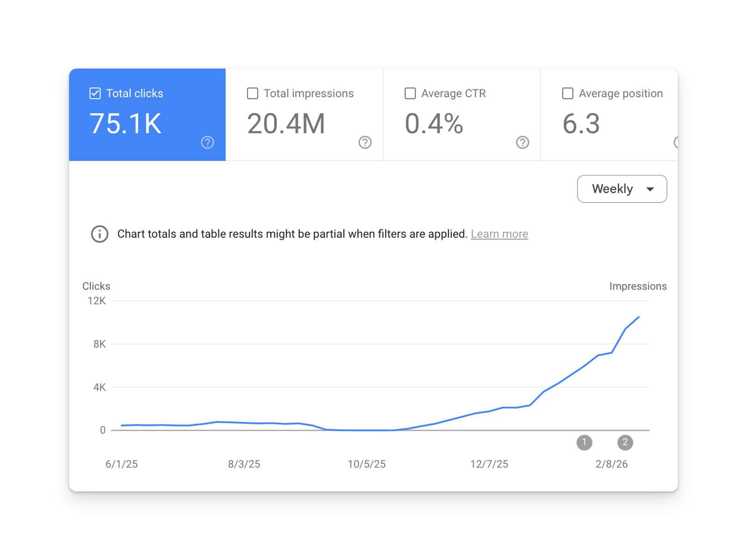Click the Average position value 6.3
Viewport: 747px width, 560px height.
pos(581,124)
